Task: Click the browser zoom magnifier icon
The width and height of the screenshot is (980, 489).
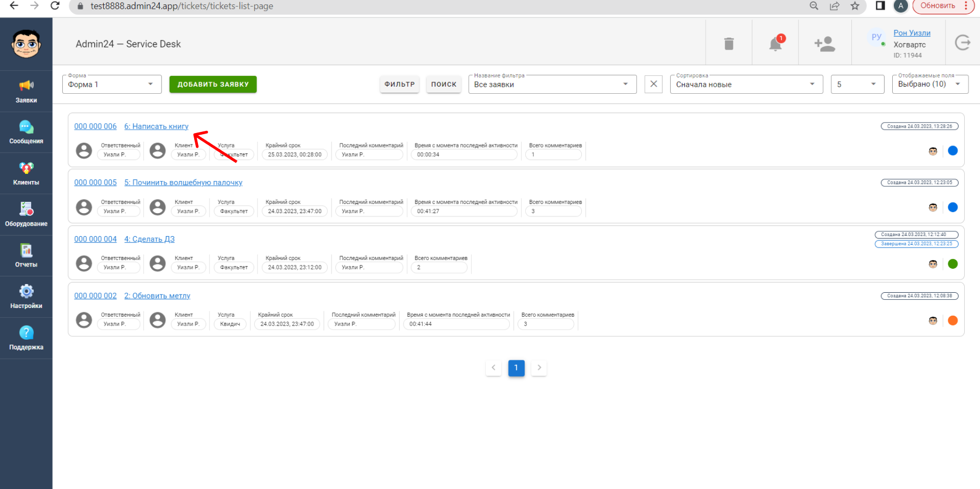Action: [x=814, y=6]
